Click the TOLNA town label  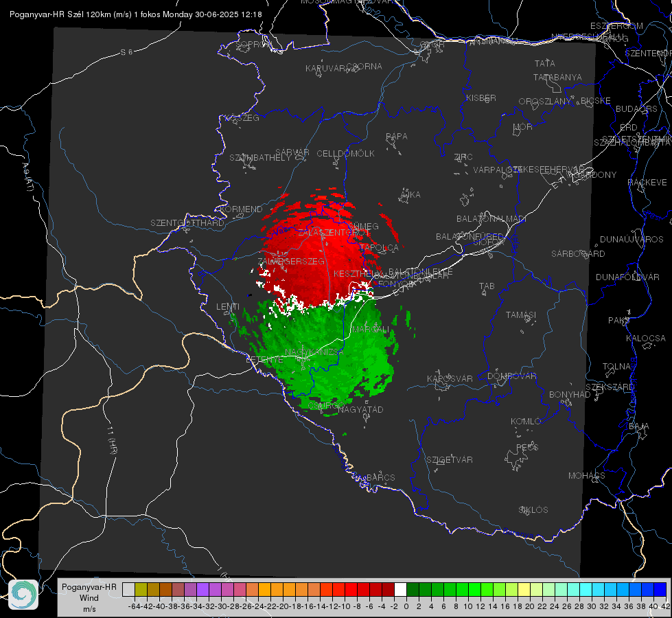click(616, 366)
